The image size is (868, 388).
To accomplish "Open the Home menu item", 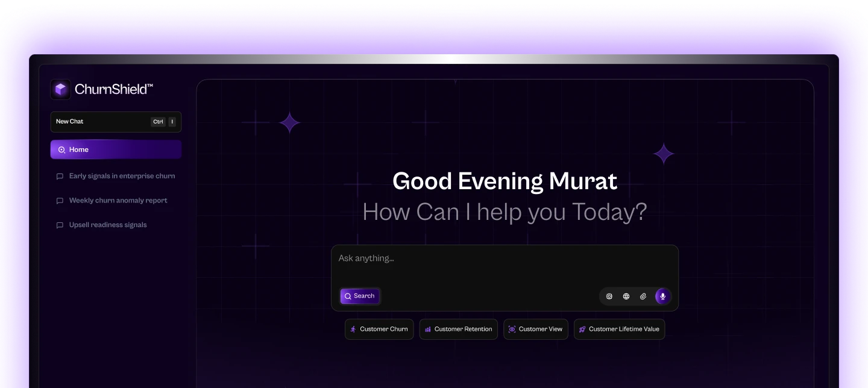I will coord(116,149).
